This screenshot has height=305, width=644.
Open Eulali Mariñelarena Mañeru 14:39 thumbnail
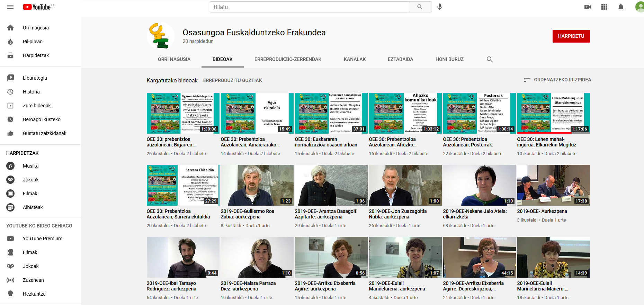[554, 257]
